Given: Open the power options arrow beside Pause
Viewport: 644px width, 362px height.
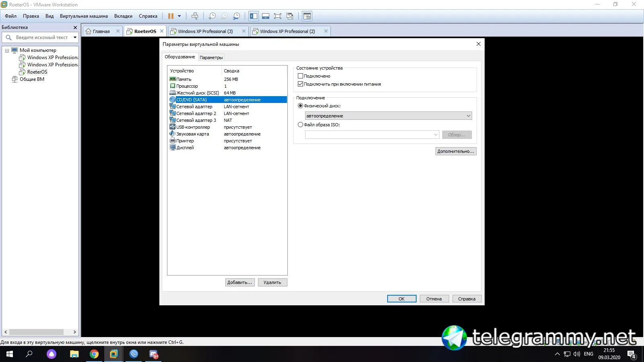Looking at the screenshot, I should tap(180, 16).
